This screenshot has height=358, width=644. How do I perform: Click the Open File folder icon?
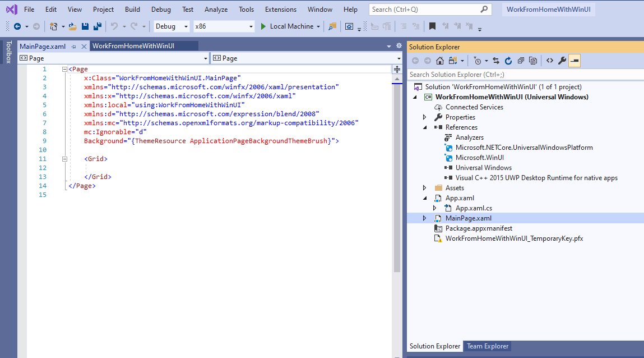(73, 26)
